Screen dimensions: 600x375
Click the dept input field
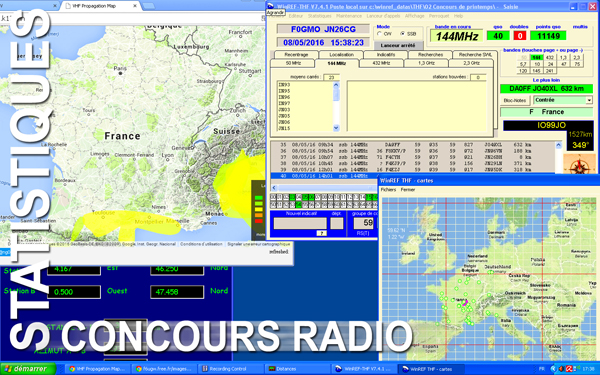coord(337,223)
